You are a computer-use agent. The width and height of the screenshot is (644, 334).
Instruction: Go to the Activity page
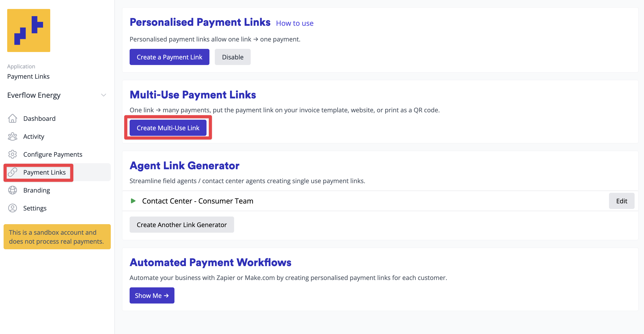click(x=34, y=137)
